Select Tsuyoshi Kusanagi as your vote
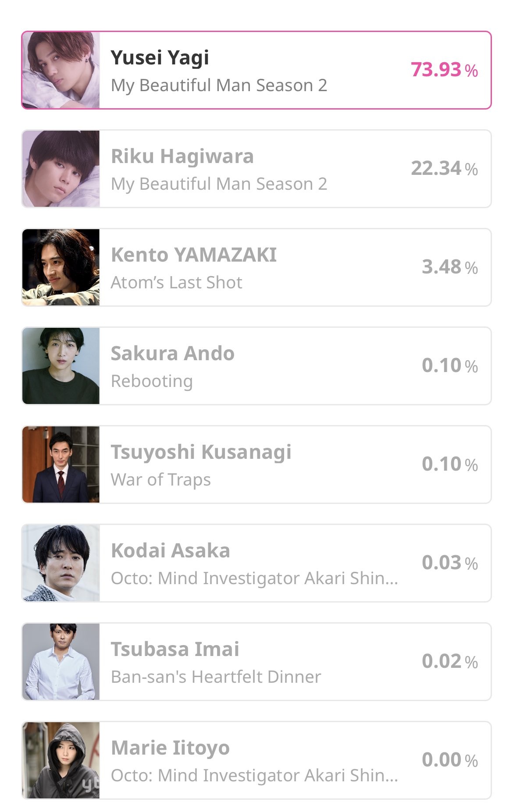This screenshot has width=513, height=812. [256, 465]
